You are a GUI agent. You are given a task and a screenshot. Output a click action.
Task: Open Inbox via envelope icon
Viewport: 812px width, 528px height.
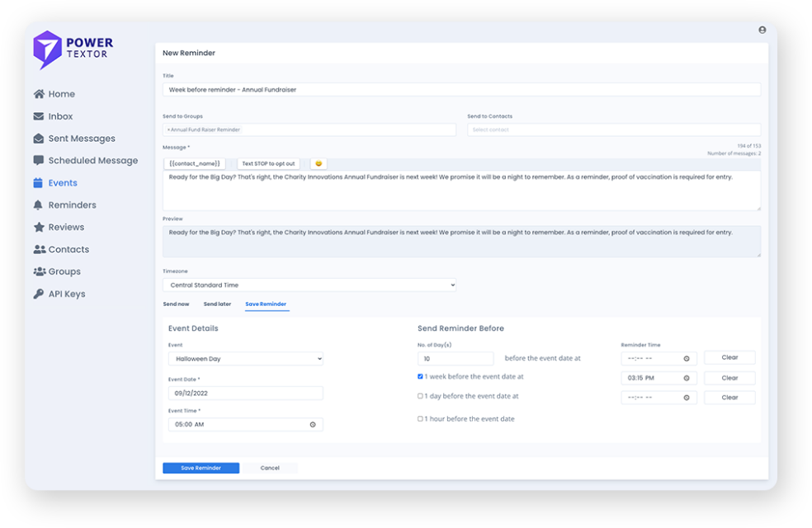click(x=39, y=116)
